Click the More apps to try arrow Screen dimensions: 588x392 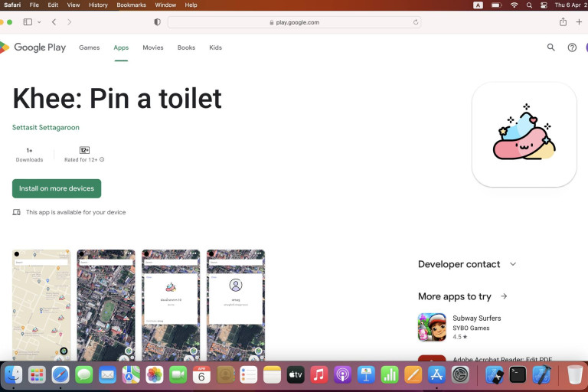pos(504,296)
